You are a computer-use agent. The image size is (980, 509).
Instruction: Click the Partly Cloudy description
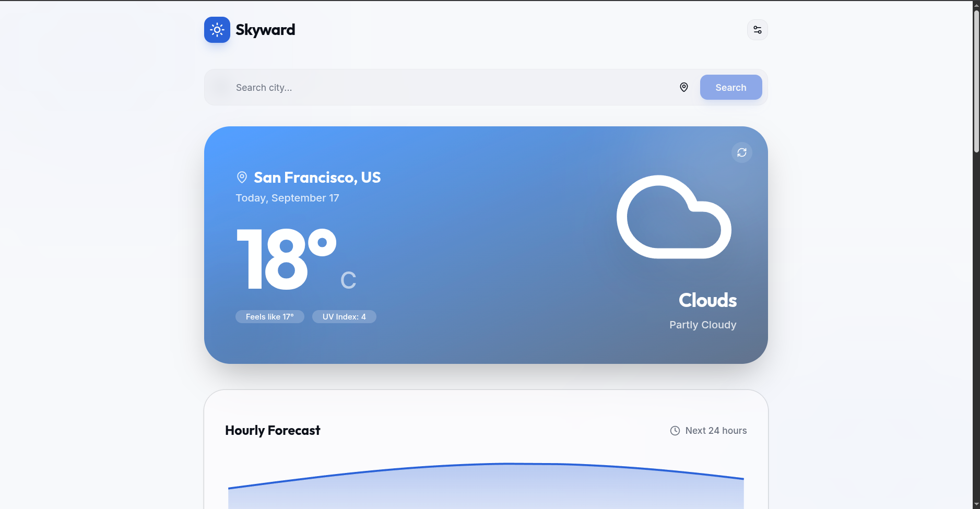click(x=703, y=325)
